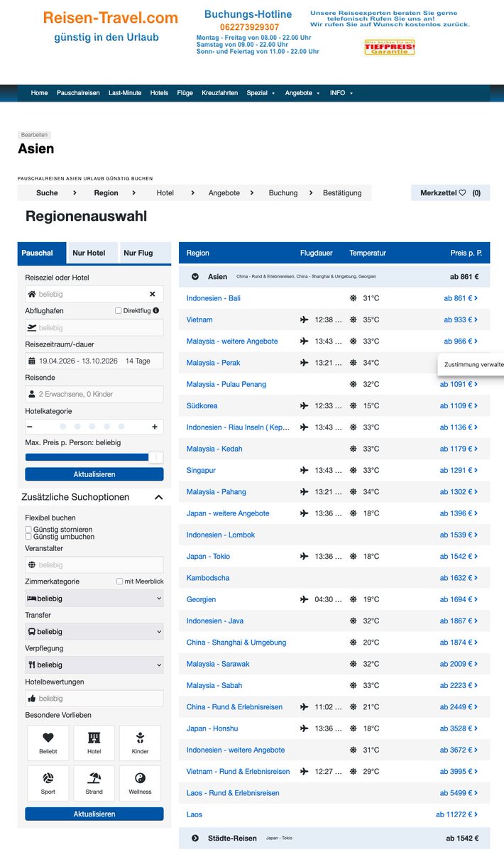This screenshot has height=852, width=504.
Task: Sort by the Temperatur column header
Action: point(368,253)
